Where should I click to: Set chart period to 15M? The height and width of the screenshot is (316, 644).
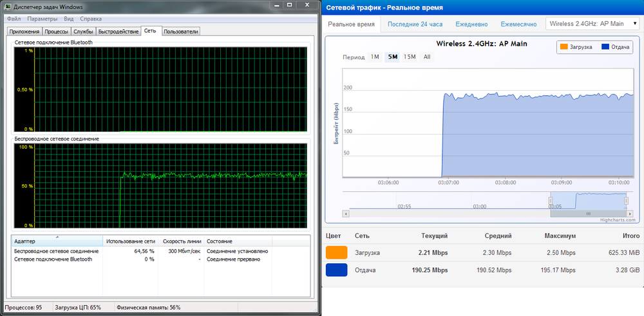(410, 57)
